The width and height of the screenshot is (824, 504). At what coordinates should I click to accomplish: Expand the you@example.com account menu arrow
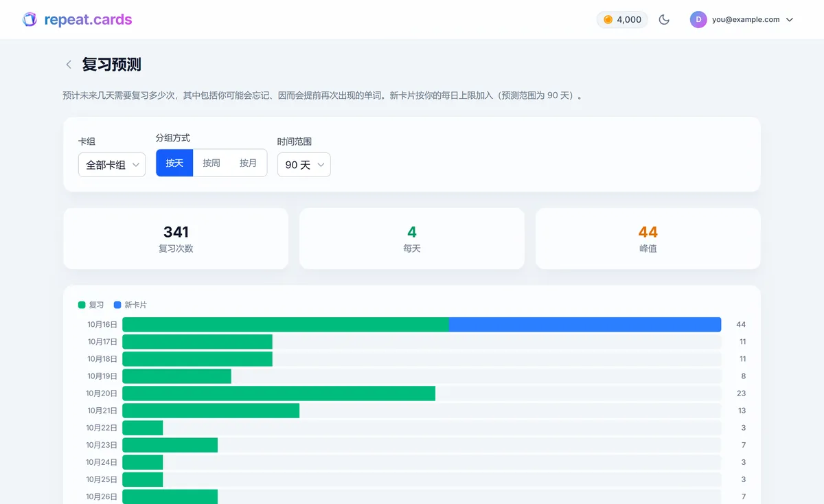(x=790, y=20)
